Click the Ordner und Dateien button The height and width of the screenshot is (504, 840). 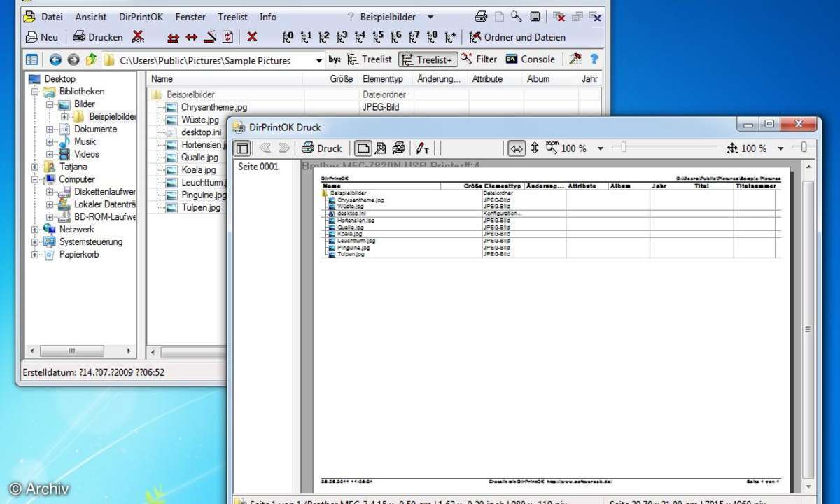click(x=518, y=37)
